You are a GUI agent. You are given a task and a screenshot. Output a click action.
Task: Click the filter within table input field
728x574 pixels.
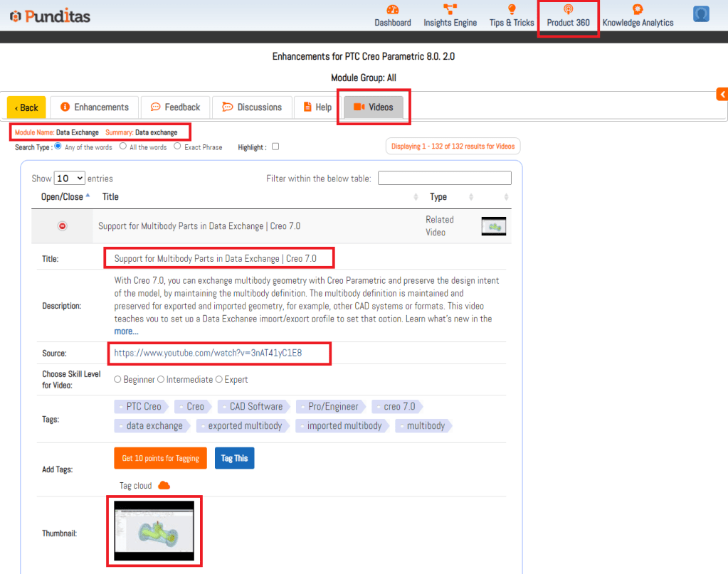point(444,178)
